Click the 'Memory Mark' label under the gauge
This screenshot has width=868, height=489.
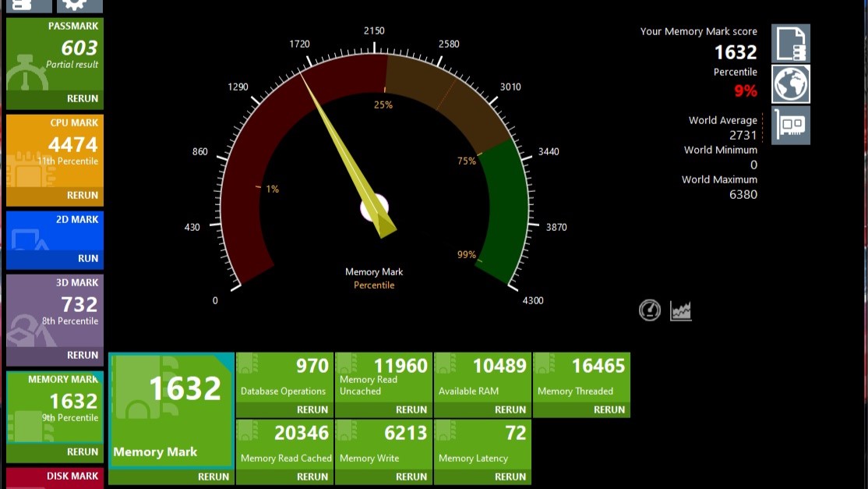click(x=374, y=272)
